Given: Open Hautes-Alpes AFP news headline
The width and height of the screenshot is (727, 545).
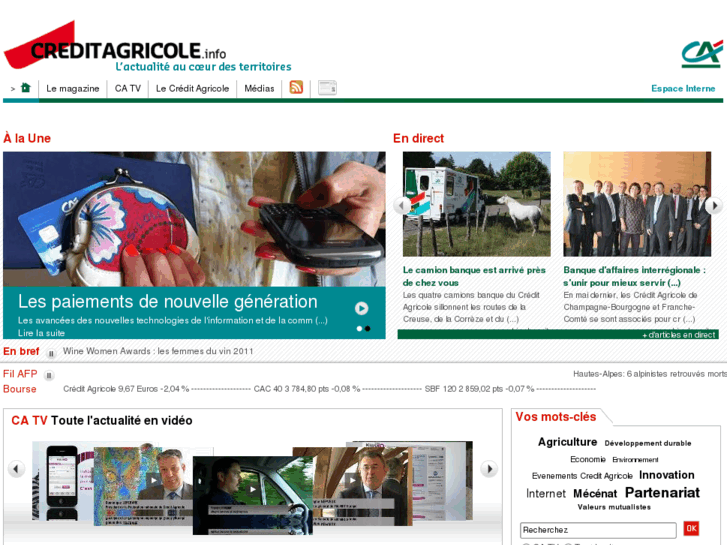Looking at the screenshot, I should pos(650,374).
